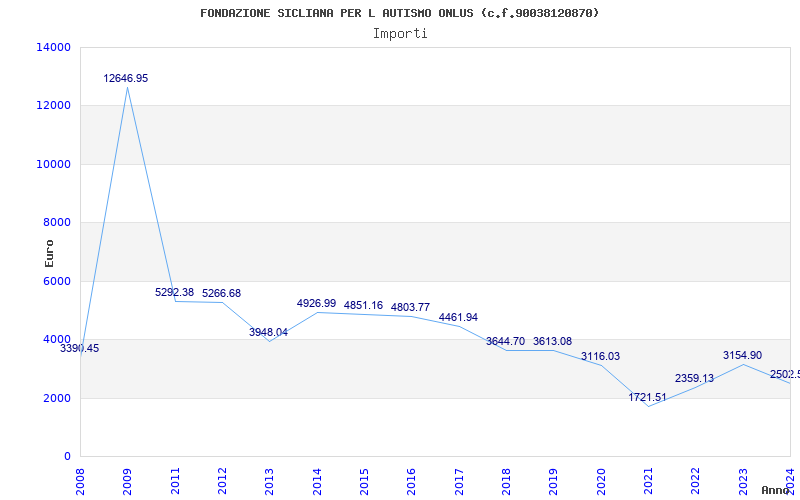800x500 pixels.
Task: Click the 2014 x-axis year label
Action: (317, 481)
